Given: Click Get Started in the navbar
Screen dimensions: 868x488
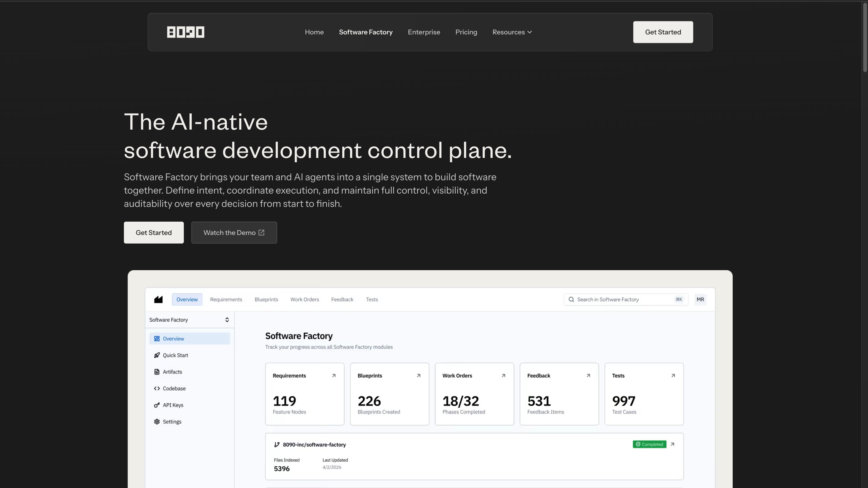Looking at the screenshot, I should click(663, 32).
